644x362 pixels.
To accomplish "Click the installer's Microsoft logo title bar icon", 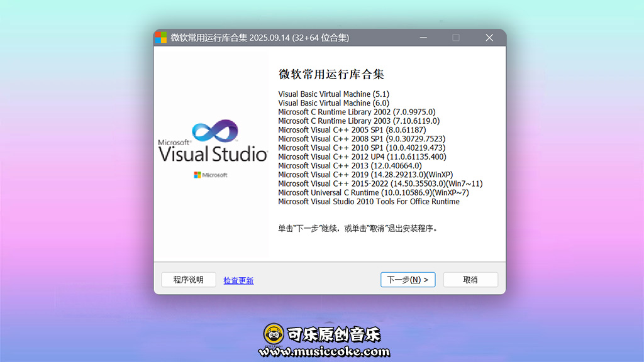I will tap(161, 38).
